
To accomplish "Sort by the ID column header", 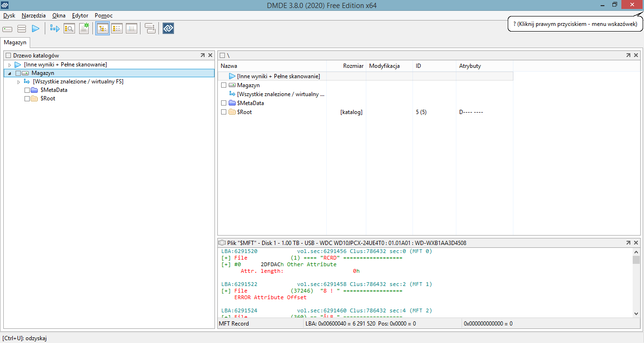I will click(435, 66).
